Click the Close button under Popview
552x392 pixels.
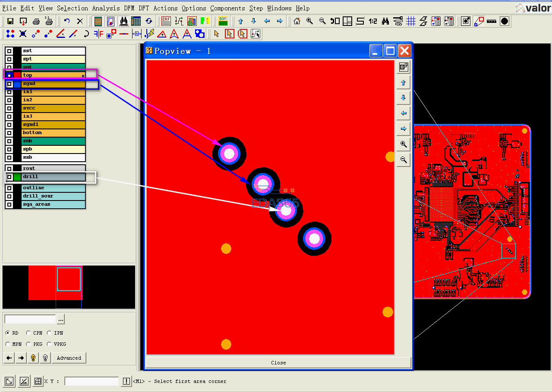[x=278, y=363]
